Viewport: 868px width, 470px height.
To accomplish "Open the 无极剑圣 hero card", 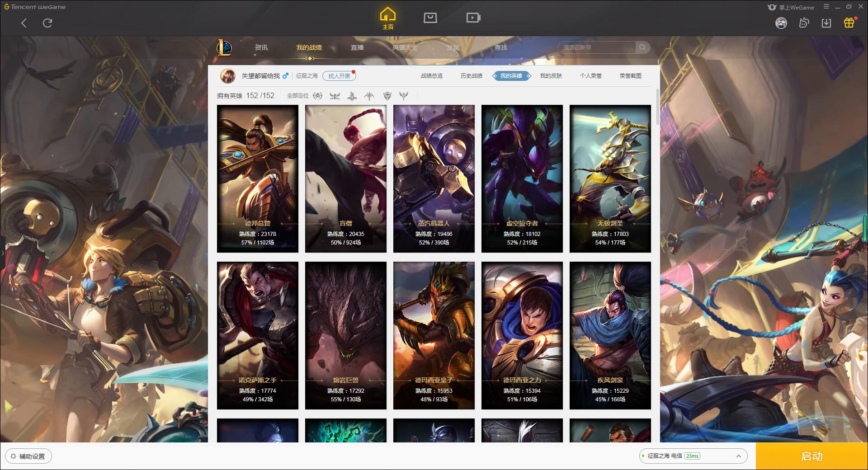I will coord(610,179).
